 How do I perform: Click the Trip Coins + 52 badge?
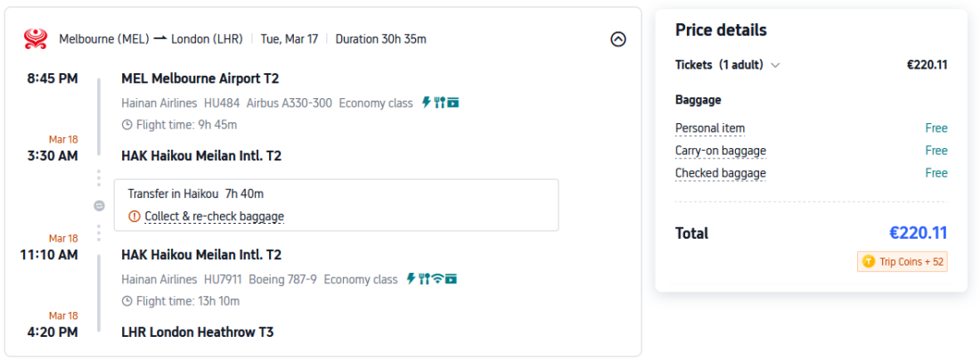pos(902,262)
